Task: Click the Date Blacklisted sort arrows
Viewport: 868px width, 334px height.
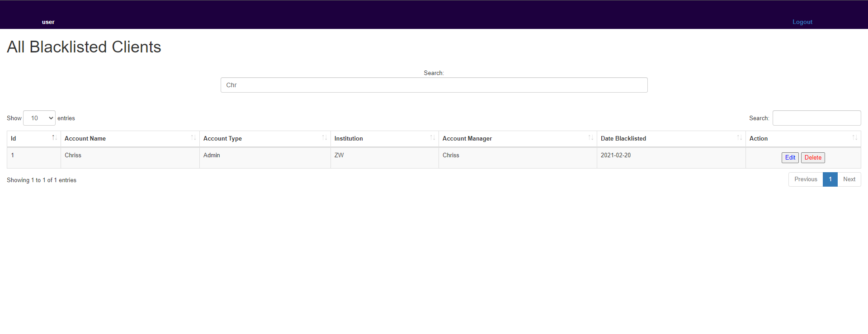Action: pos(739,138)
